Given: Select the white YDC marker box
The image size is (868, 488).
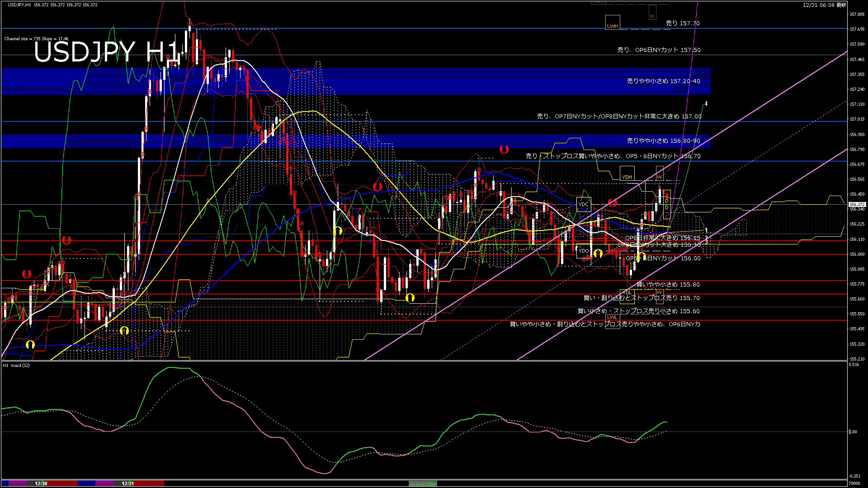Looking at the screenshot, I should pos(584,204).
